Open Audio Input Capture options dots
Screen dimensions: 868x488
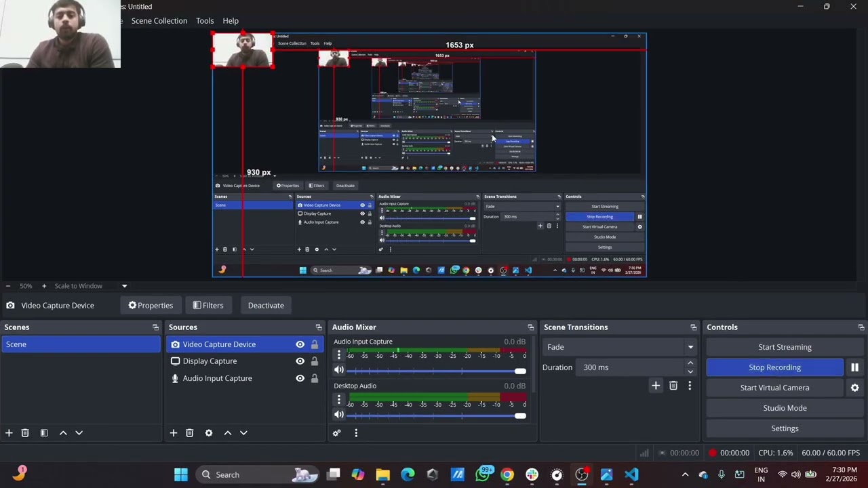[338, 355]
